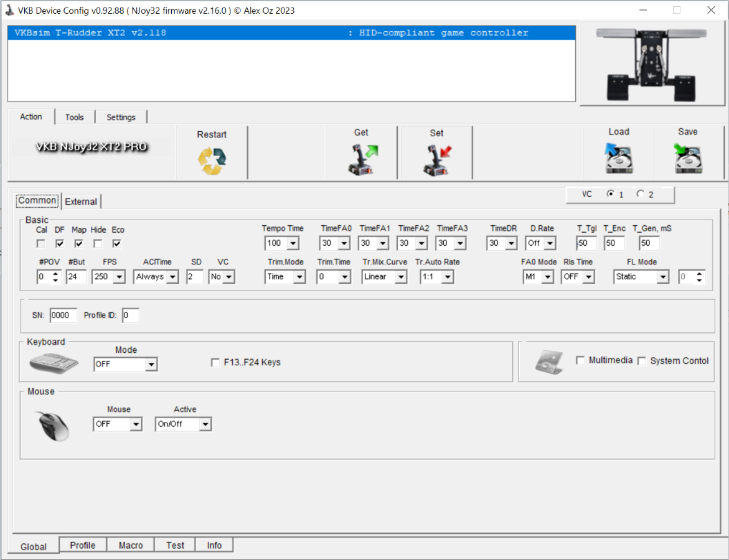The width and height of the screenshot is (729, 560).
Task: Click the #POV stepper arrows
Action: (x=55, y=276)
